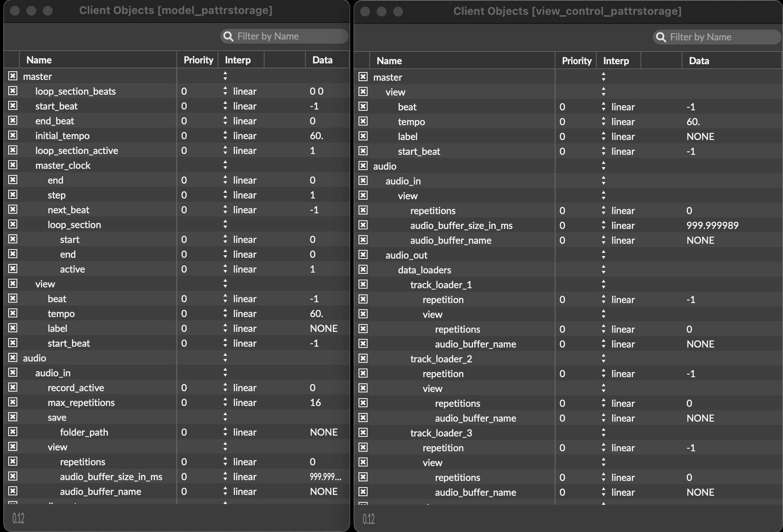The height and width of the screenshot is (532, 783).
Task: Click Filter by Name field in model_pattrstorage window
Action: pos(284,36)
